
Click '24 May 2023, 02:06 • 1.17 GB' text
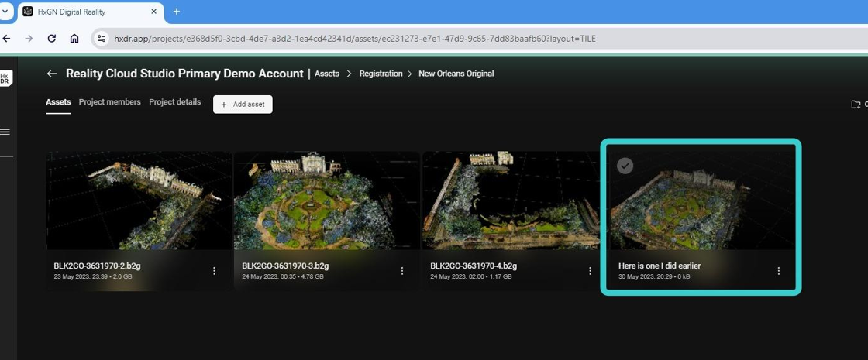471,276
